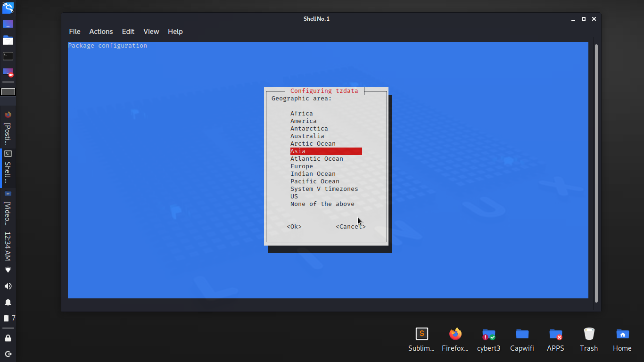This screenshot has height=362, width=644.
Task: Select Europe in the geographic area list
Action: click(302, 166)
